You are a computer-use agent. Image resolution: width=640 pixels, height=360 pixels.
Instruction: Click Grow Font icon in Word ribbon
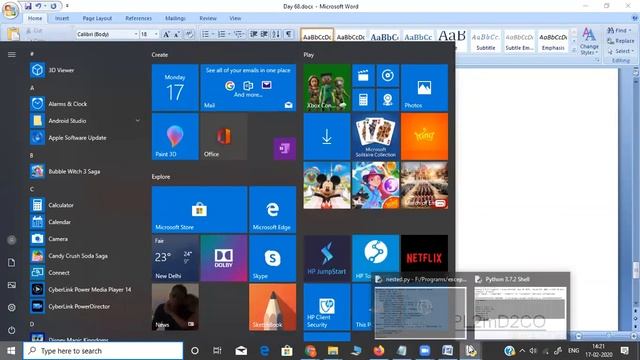coord(166,34)
